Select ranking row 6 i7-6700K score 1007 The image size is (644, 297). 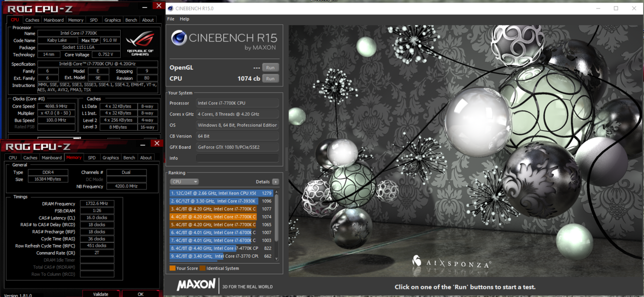tap(221, 233)
